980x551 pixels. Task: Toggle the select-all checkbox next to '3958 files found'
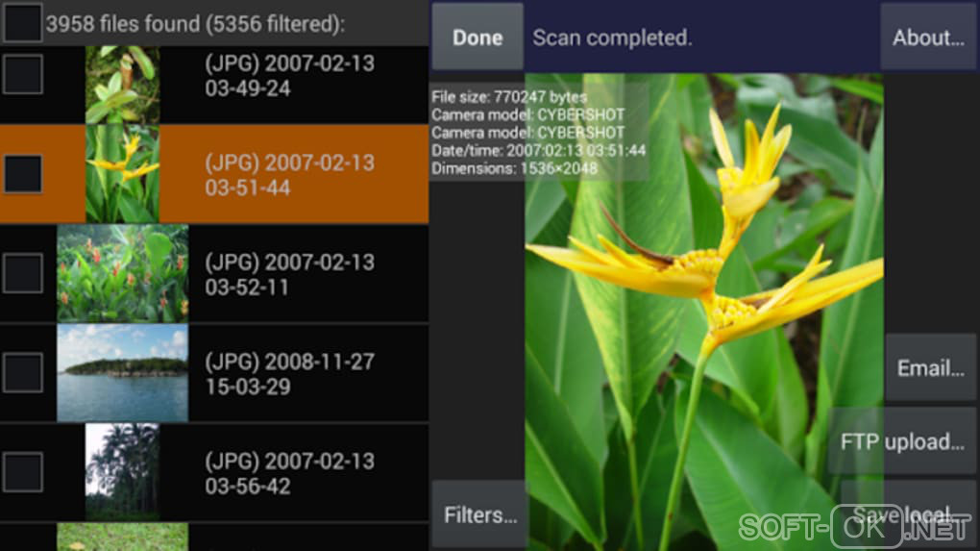22,22
